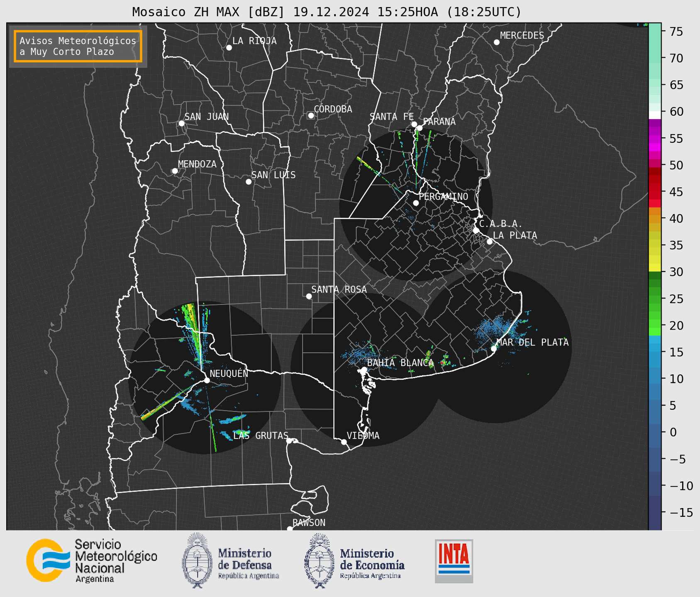700x597 pixels.
Task: Click the Ministerio de Defensa crest
Action: pos(197,560)
